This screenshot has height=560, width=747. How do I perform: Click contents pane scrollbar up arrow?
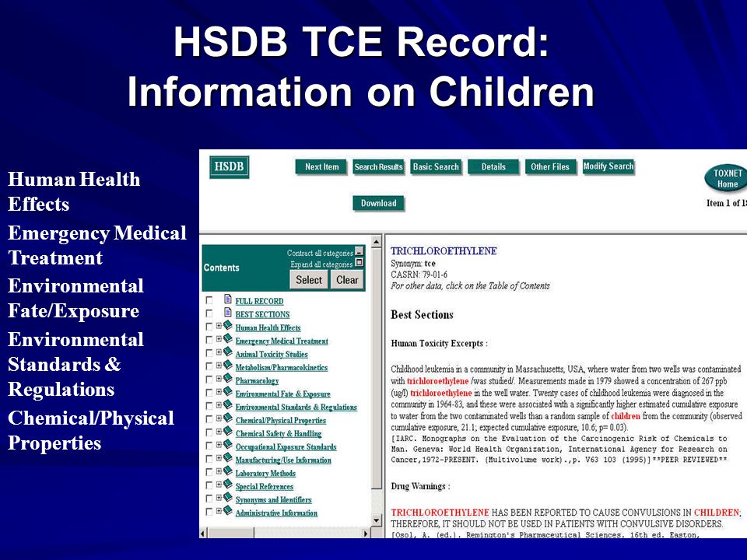click(377, 241)
